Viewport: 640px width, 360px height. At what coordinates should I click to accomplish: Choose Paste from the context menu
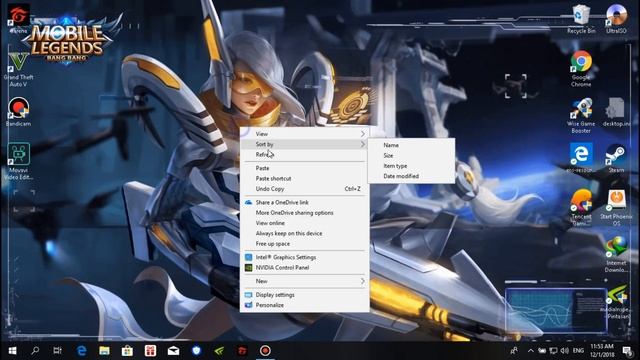(304, 168)
